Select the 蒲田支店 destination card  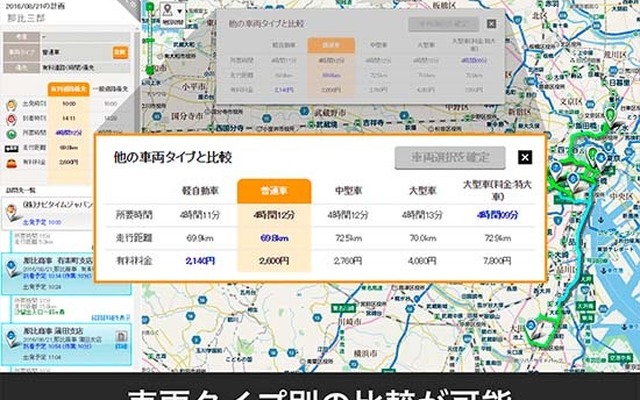(x=66, y=344)
